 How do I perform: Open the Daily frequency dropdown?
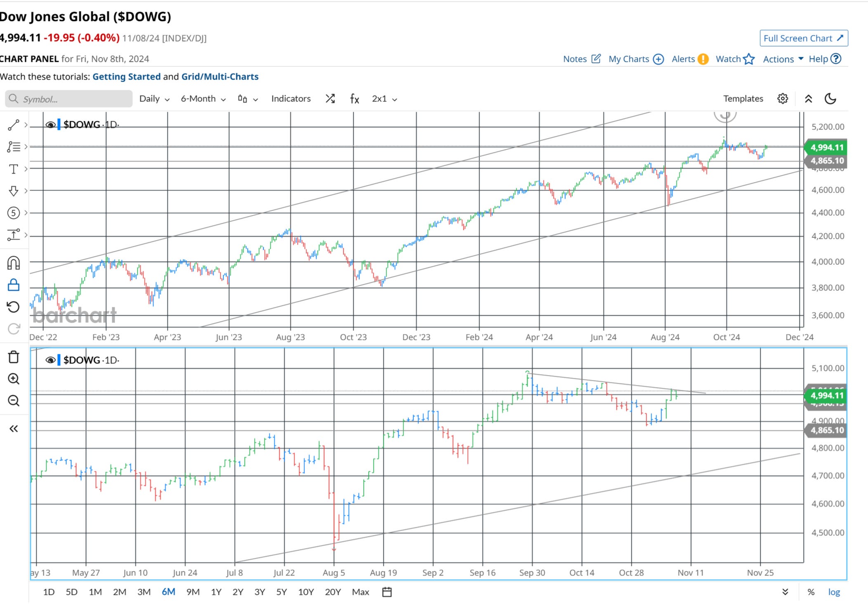pyautogui.click(x=154, y=99)
